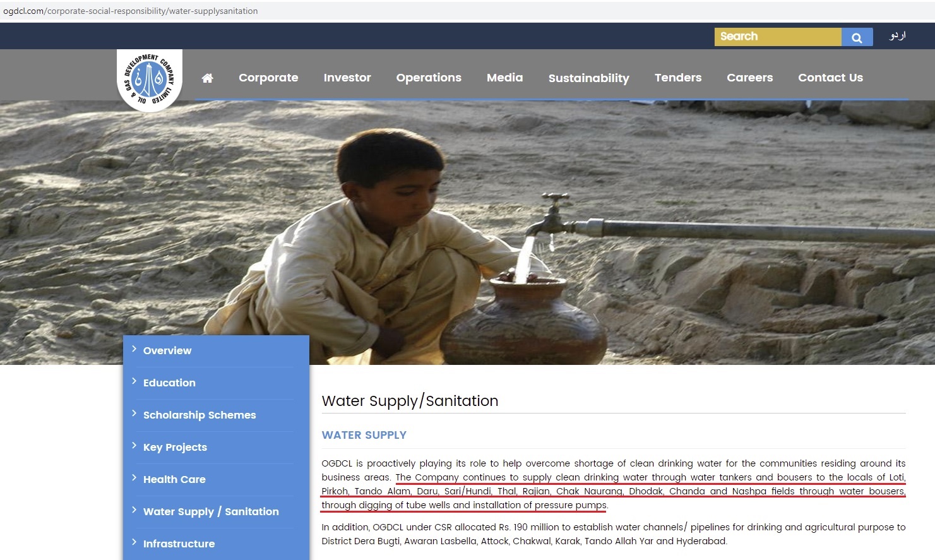
Task: Click the home icon in navigation bar
Action: tap(207, 78)
